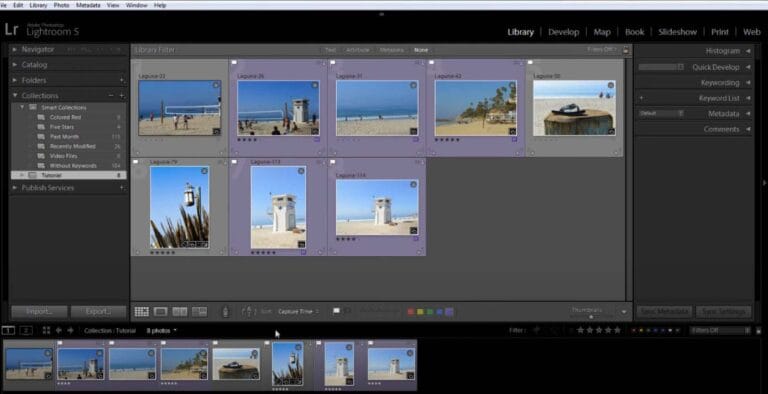The image size is (768, 394).
Task: Select the Painter spray can tool
Action: (225, 312)
